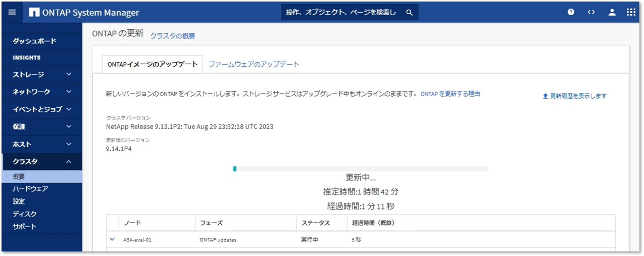The height and width of the screenshot is (256, 644).
Task: Expand the ホスト sidebar section
Action: click(x=41, y=144)
